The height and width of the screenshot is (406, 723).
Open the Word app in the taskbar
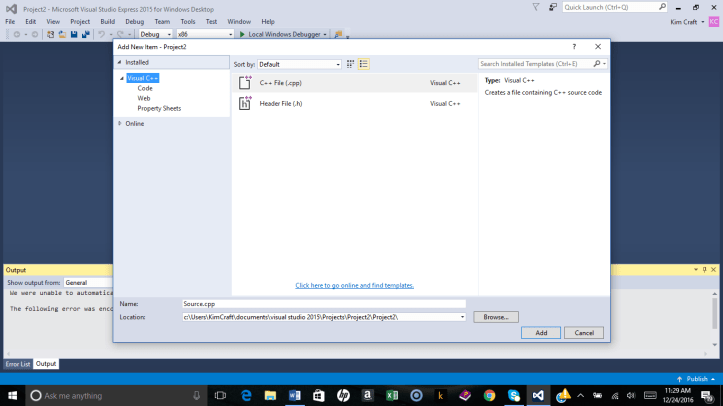click(x=294, y=395)
